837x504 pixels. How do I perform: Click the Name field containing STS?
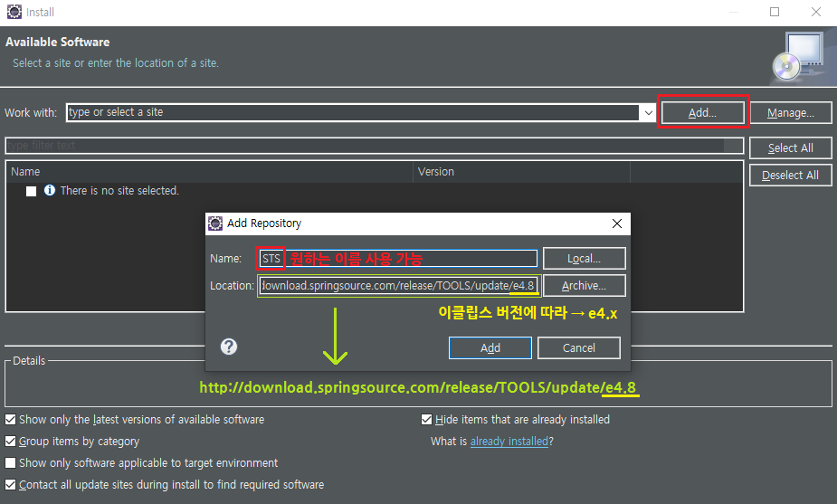click(x=398, y=259)
